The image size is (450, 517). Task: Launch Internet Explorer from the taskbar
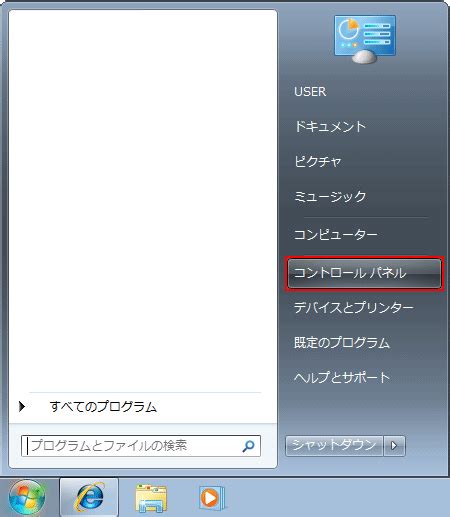[x=89, y=497]
